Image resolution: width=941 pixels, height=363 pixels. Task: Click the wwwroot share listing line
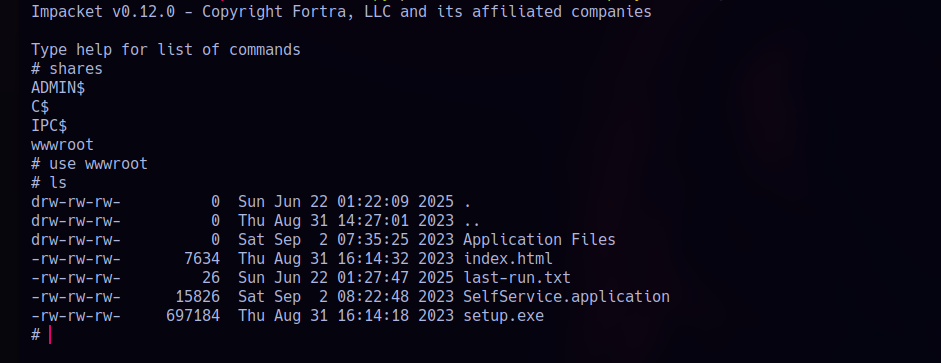click(62, 145)
